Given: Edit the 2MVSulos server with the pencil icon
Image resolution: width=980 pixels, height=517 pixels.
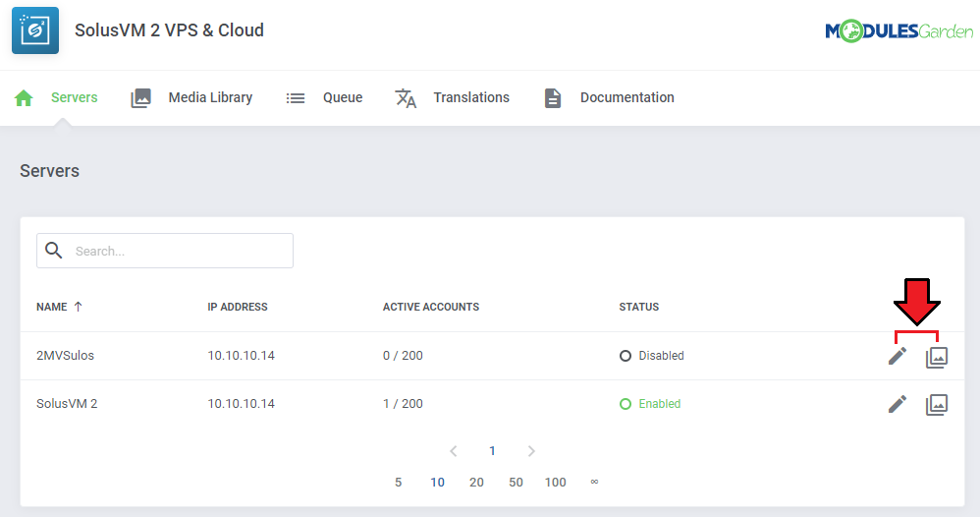Looking at the screenshot, I should coord(898,356).
